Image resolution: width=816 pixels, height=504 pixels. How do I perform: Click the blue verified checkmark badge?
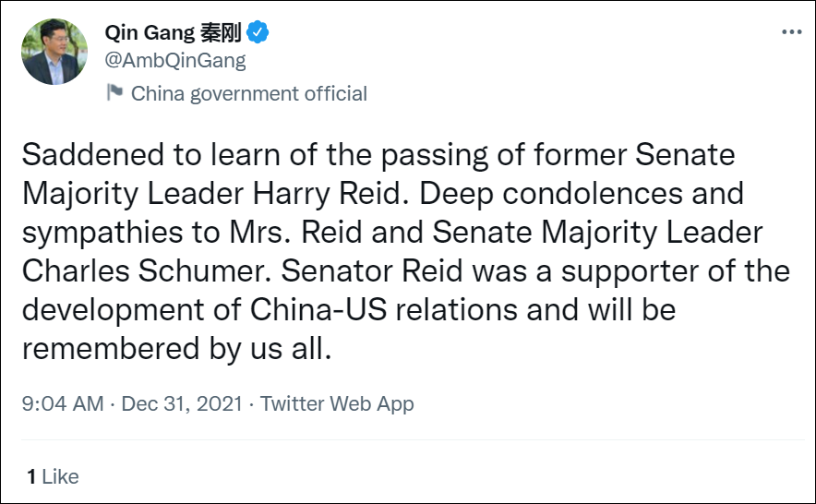pos(258,33)
